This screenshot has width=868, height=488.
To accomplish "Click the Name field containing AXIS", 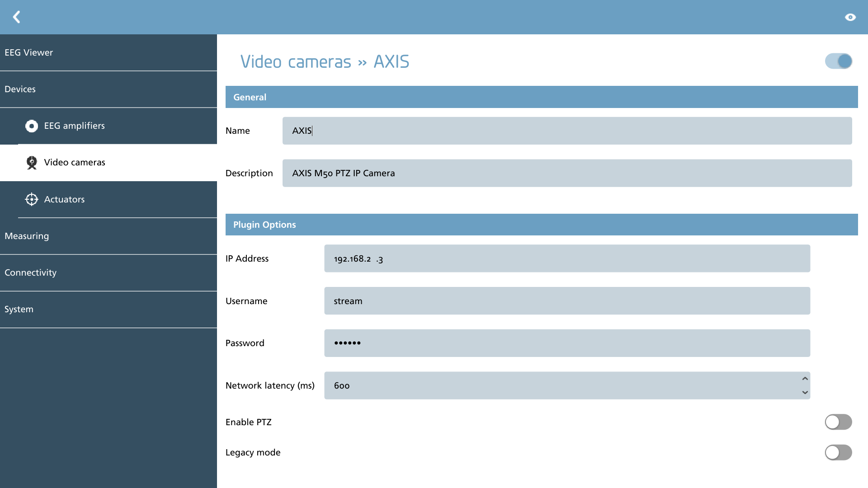I will pyautogui.click(x=567, y=131).
